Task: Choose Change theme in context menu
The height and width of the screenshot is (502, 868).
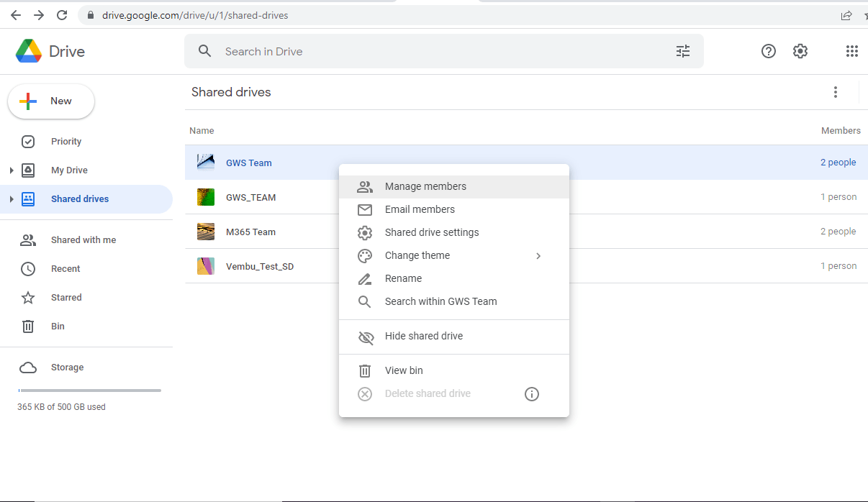Action: click(454, 256)
